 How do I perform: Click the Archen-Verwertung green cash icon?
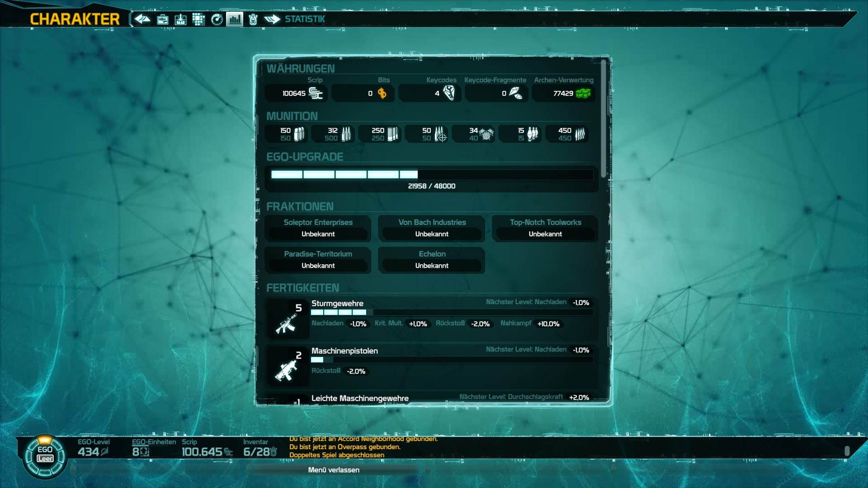[583, 93]
